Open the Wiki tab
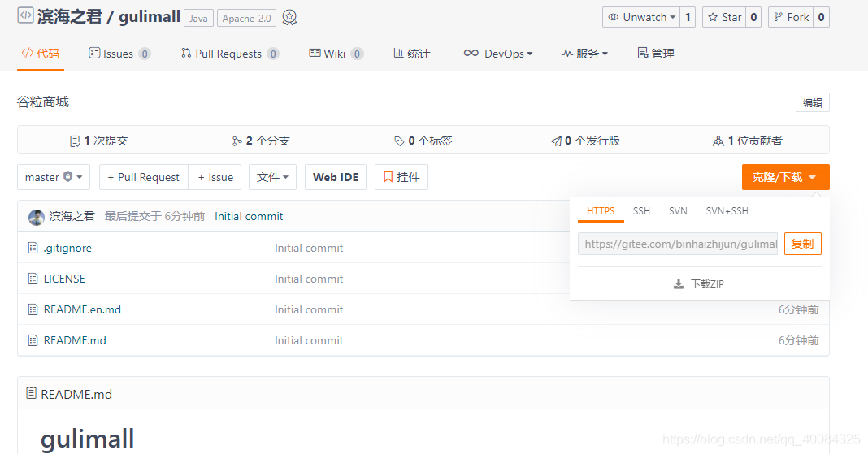This screenshot has width=868, height=454. [336, 54]
